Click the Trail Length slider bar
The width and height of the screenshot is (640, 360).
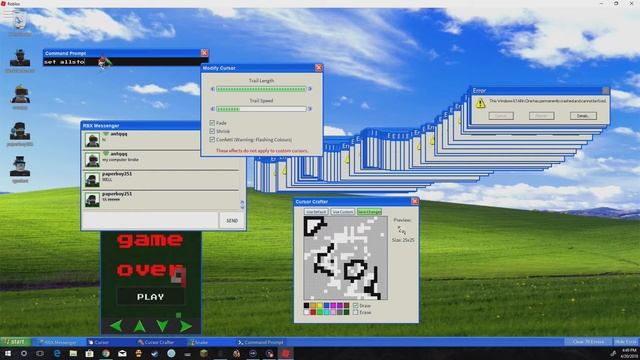261,89
